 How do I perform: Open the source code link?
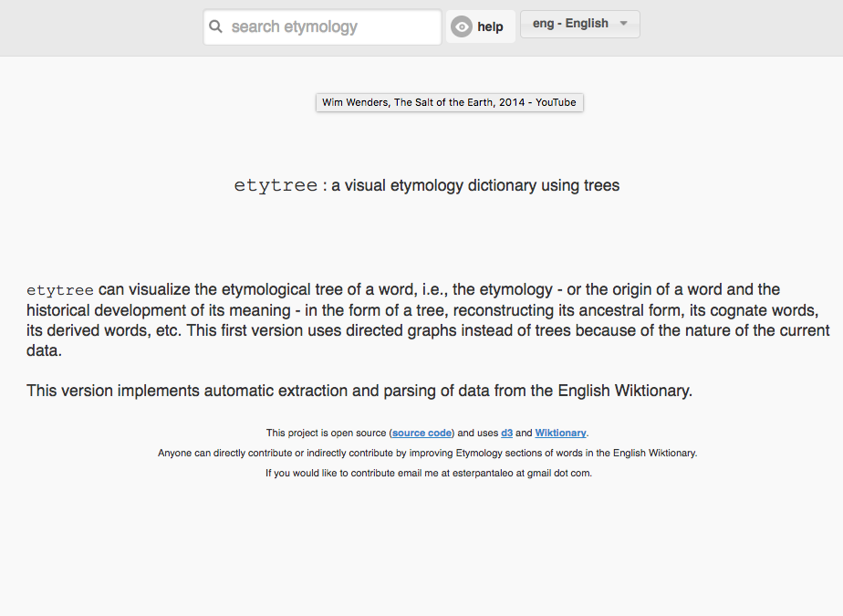[421, 433]
